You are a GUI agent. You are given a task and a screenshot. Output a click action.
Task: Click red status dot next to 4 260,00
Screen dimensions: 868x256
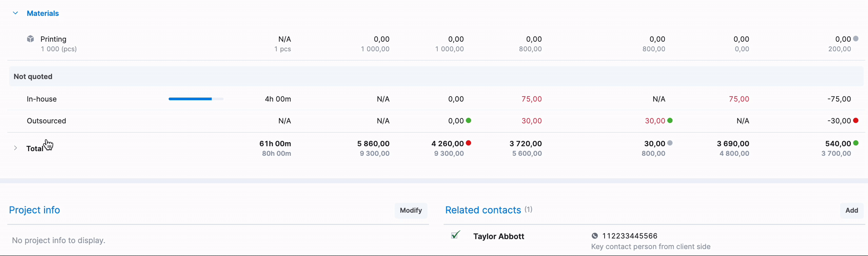[x=469, y=143]
